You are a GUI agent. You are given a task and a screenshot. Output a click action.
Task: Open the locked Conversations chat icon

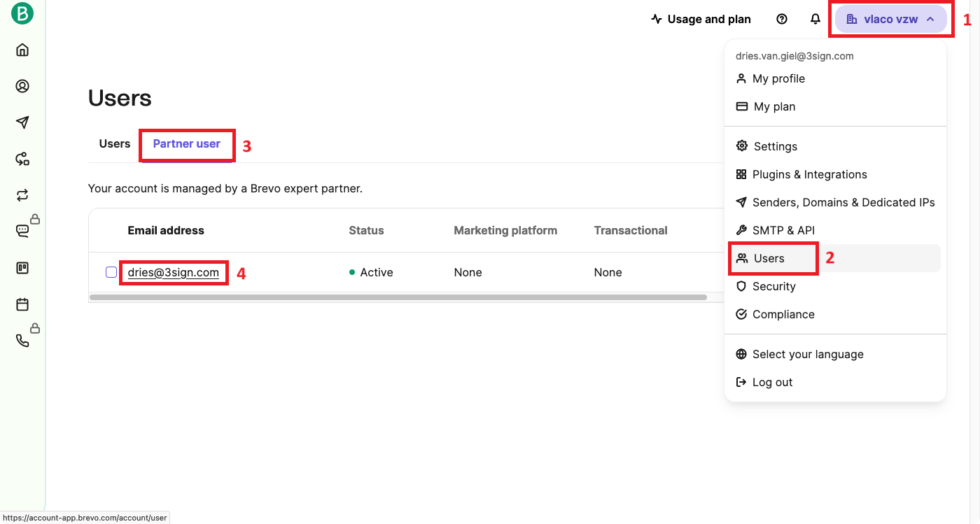[22, 232]
